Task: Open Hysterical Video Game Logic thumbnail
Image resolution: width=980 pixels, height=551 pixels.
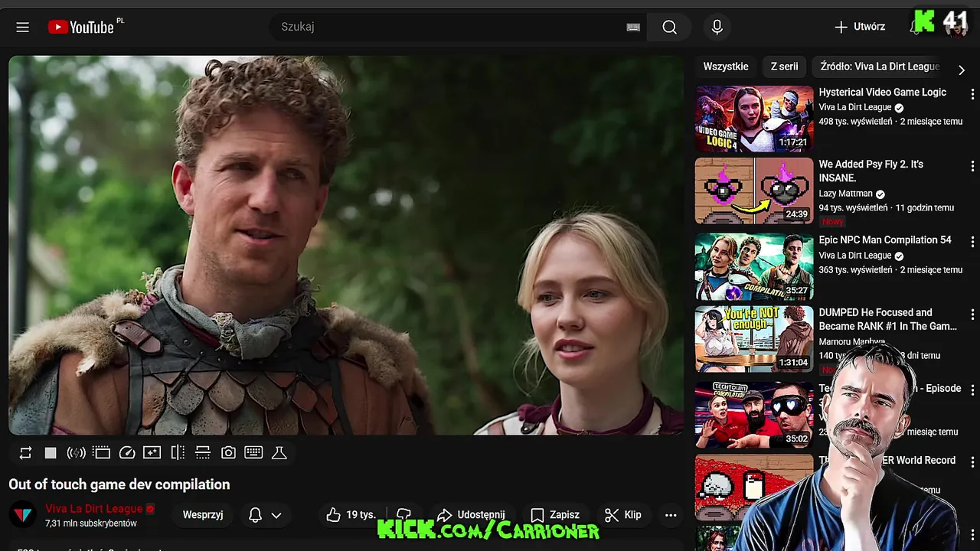Action: (x=754, y=119)
